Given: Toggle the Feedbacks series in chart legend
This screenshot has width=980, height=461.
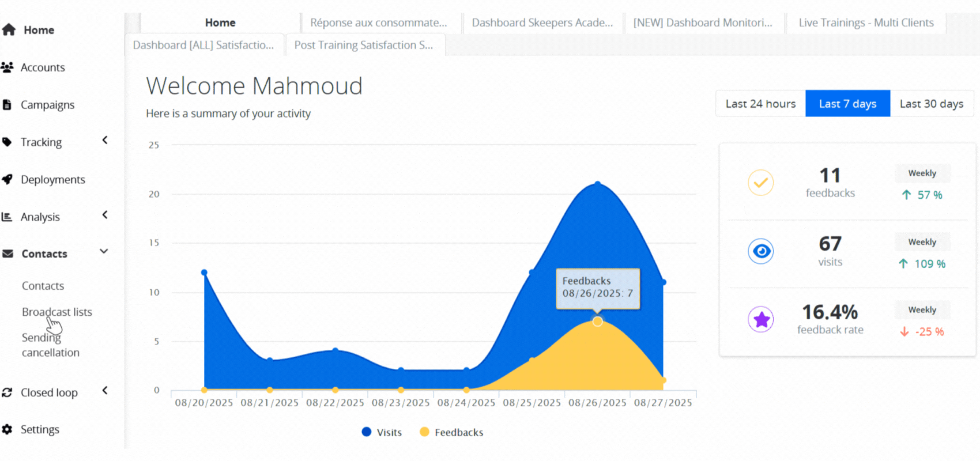Looking at the screenshot, I should [x=451, y=432].
